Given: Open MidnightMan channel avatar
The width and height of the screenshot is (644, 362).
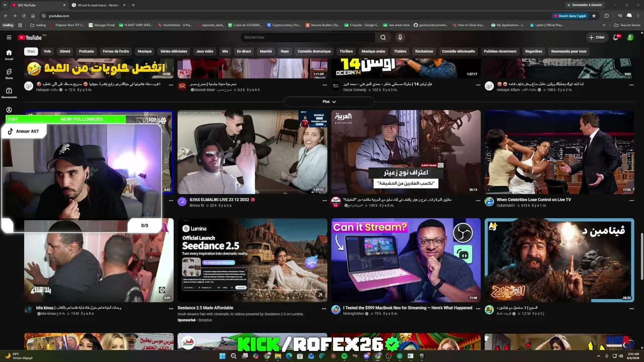Looking at the screenshot, I should [336, 310].
